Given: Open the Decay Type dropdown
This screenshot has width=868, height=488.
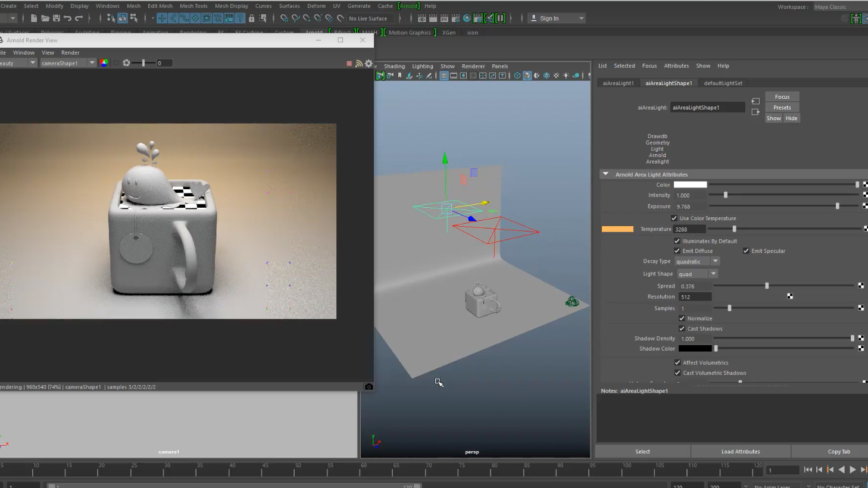Looking at the screenshot, I should pyautogui.click(x=698, y=261).
